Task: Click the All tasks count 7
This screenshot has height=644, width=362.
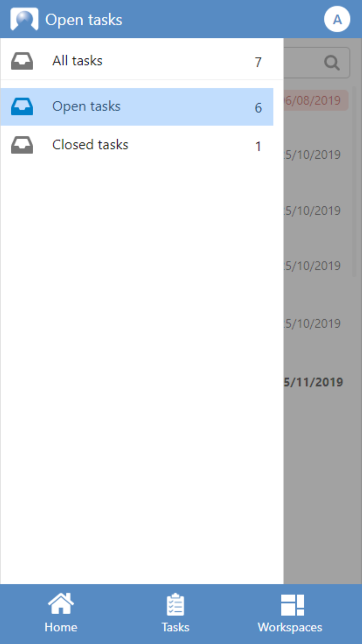Action: pyautogui.click(x=258, y=62)
